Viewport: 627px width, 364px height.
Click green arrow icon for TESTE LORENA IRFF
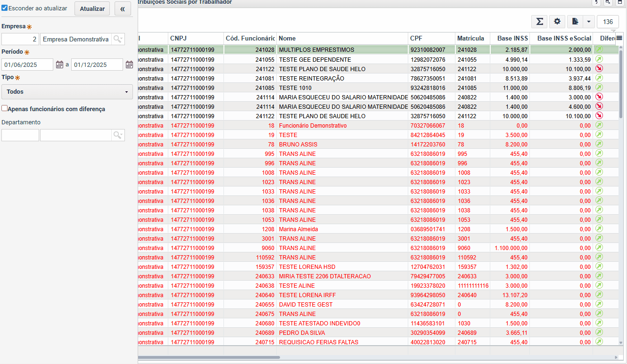coord(599,295)
